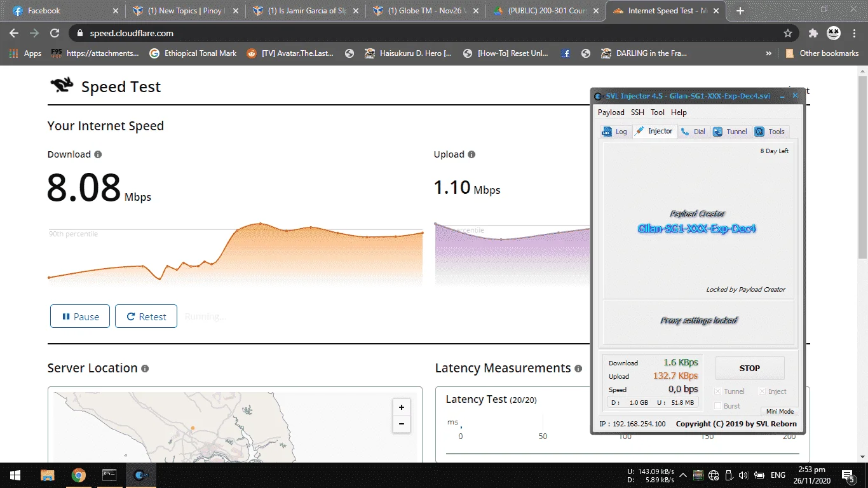Open the Apps bookmarks shortcut
The width and height of the screenshot is (868, 488).
[25, 53]
